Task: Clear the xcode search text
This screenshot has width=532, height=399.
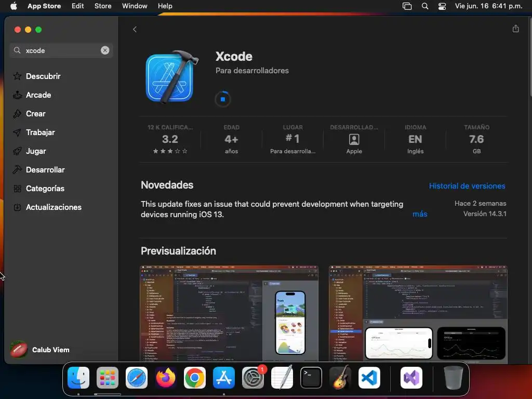Action: click(105, 50)
